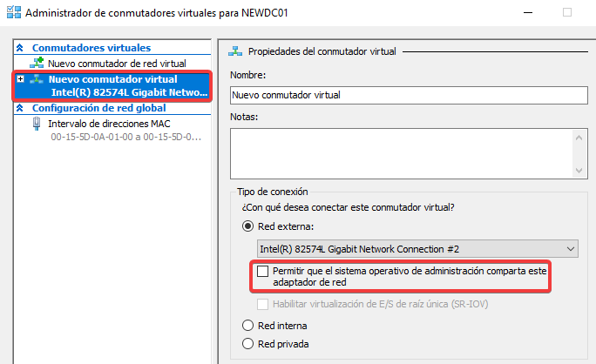Click the selected virtual switch icon

pyautogui.click(x=37, y=79)
